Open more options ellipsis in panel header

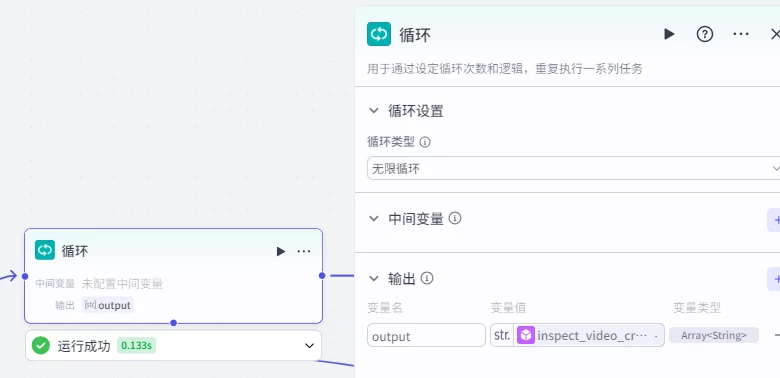pos(741,34)
